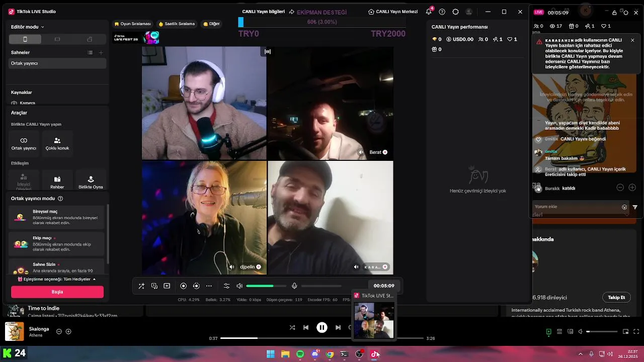Mute Berat's guest audio
Image resolution: width=644 pixels, height=362 pixels.
[x=361, y=152]
